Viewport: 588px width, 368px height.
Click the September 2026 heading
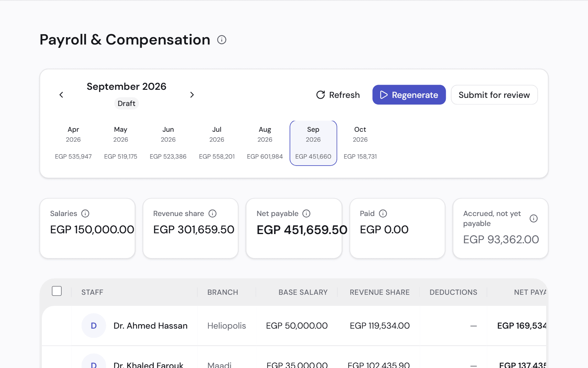tap(126, 86)
